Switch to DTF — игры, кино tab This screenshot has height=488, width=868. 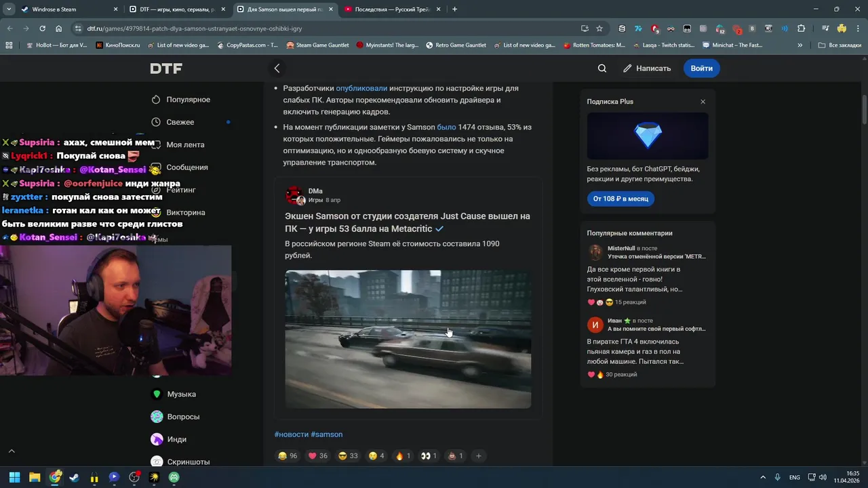pyautogui.click(x=177, y=9)
